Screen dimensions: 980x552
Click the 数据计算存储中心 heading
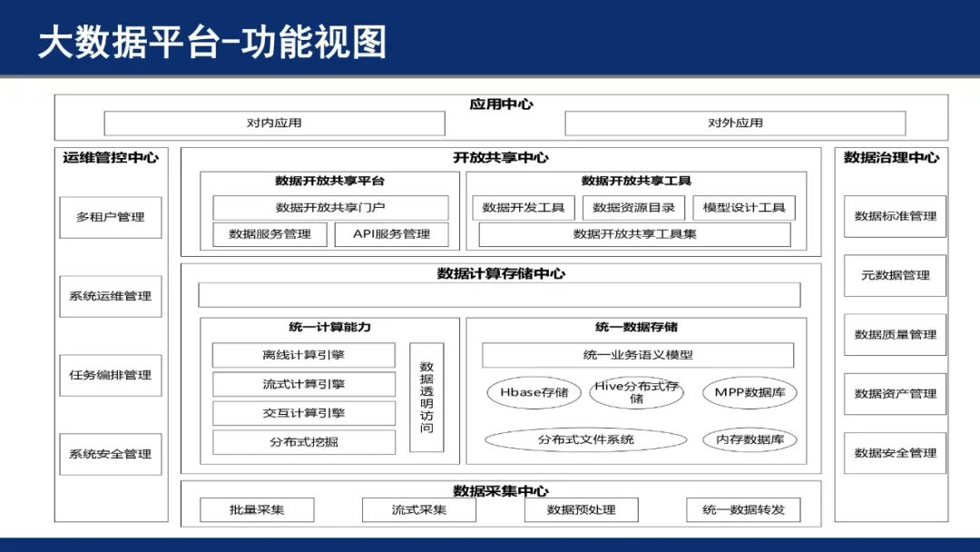[501, 273]
